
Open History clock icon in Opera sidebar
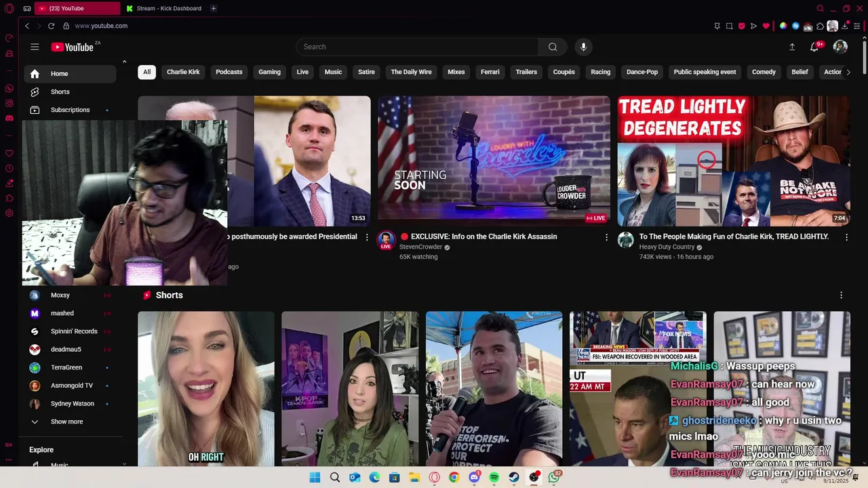coord(9,169)
